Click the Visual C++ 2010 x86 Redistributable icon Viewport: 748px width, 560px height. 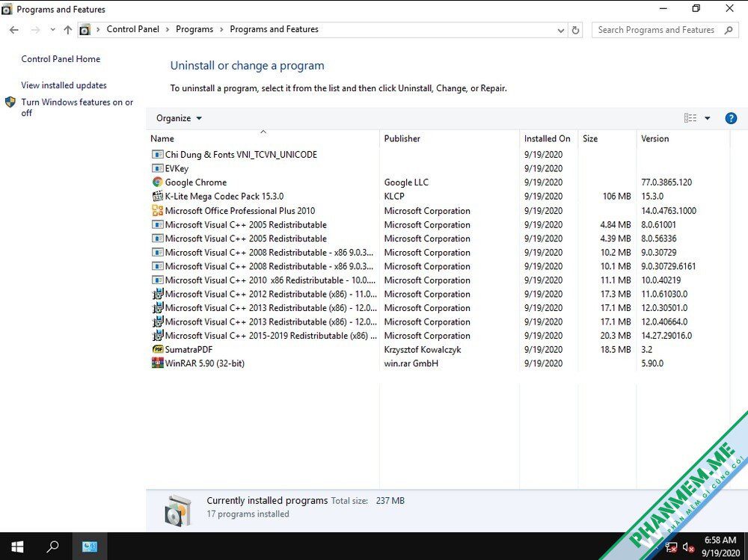coord(157,280)
